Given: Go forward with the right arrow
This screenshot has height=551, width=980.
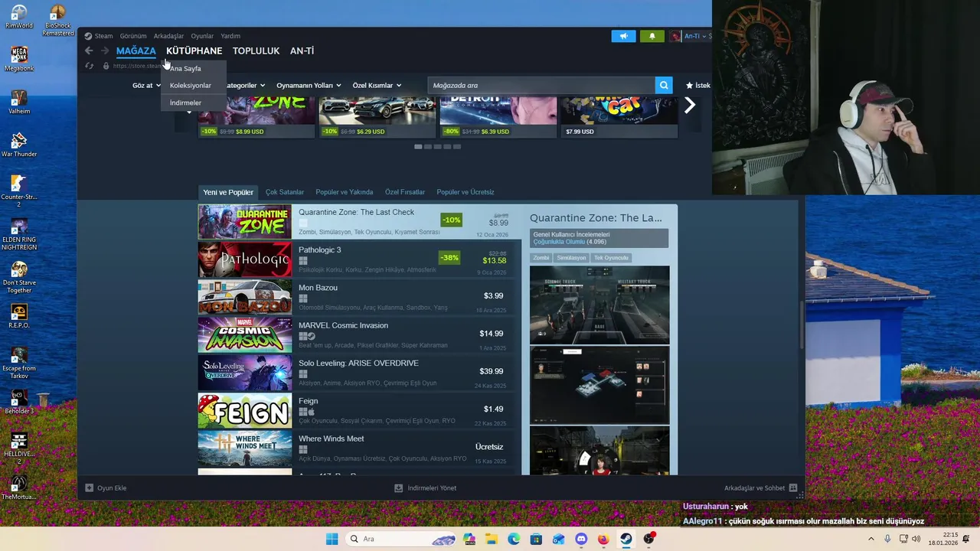Looking at the screenshot, I should pyautogui.click(x=105, y=51).
